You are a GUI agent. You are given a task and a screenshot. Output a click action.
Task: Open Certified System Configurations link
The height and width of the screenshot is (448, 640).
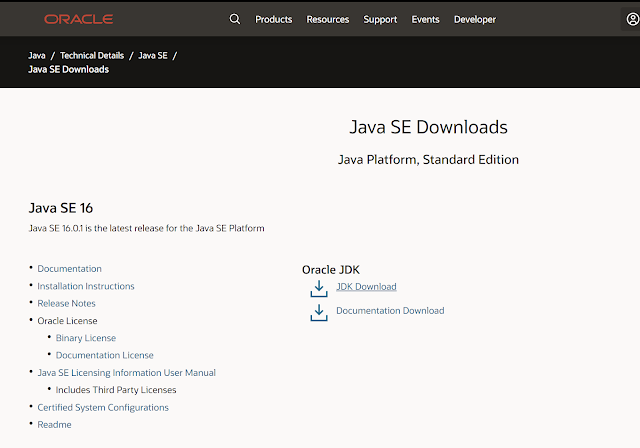[103, 407]
